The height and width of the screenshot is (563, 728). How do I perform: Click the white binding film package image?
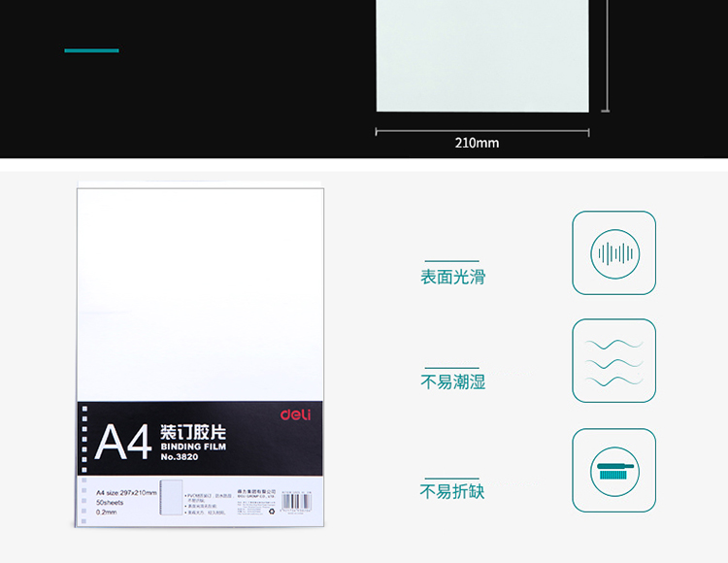coord(200,291)
